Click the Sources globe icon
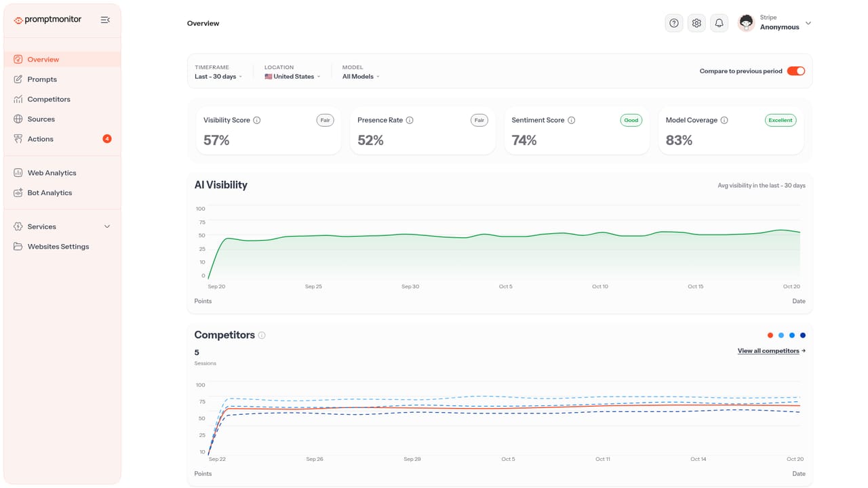The width and height of the screenshot is (868, 488). click(18, 119)
